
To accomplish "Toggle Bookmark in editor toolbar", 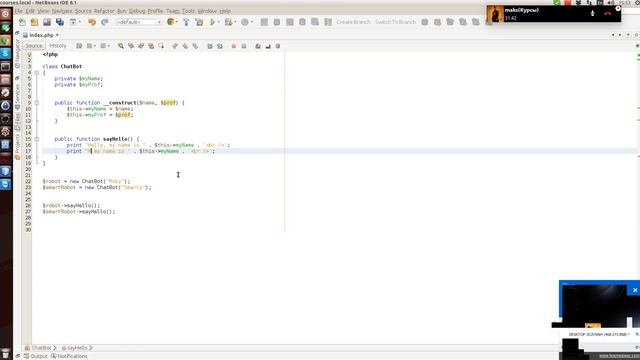I will click(x=195, y=46).
